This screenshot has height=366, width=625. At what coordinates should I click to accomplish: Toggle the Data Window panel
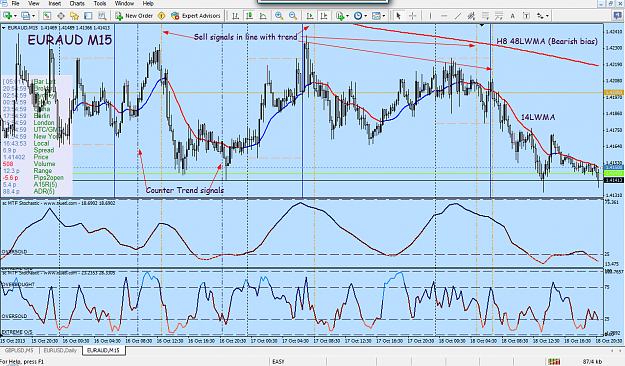click(x=61, y=16)
